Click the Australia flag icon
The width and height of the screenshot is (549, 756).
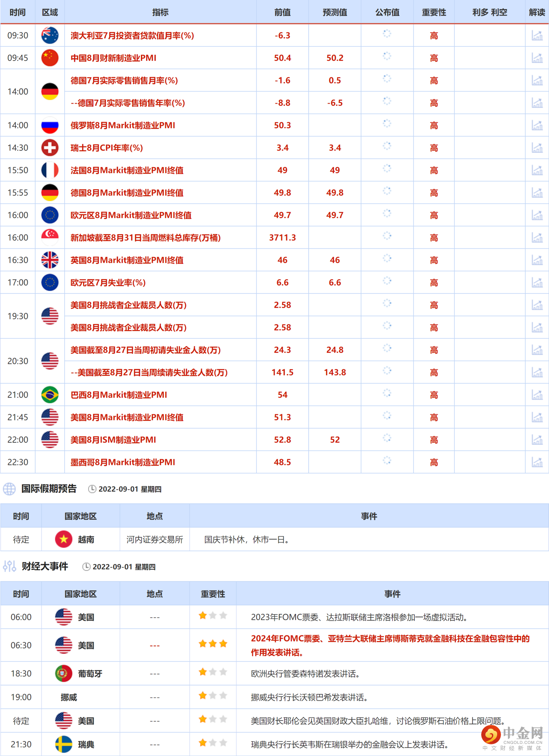(x=50, y=35)
